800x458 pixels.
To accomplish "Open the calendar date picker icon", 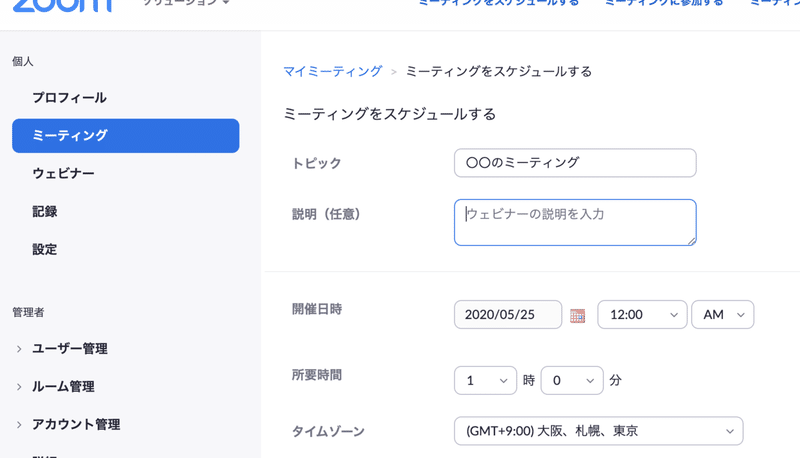I will 577,315.
